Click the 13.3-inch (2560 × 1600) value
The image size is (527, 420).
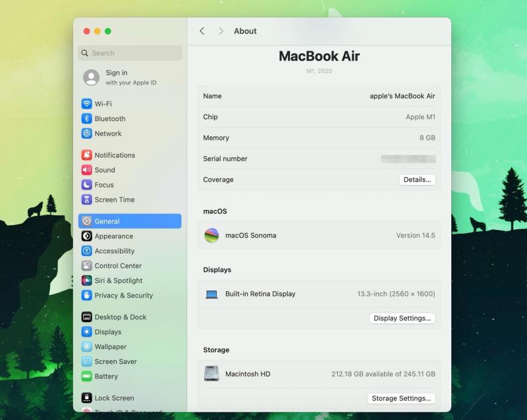click(x=396, y=294)
